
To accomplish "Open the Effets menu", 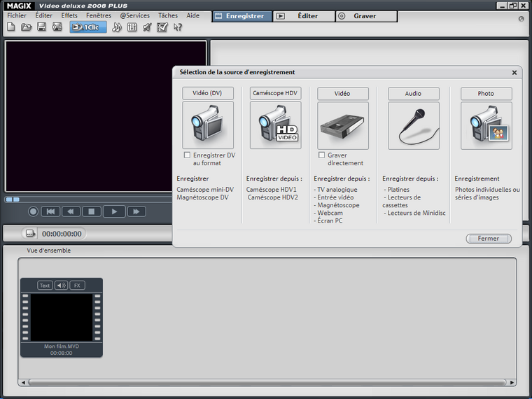I will (x=69, y=15).
